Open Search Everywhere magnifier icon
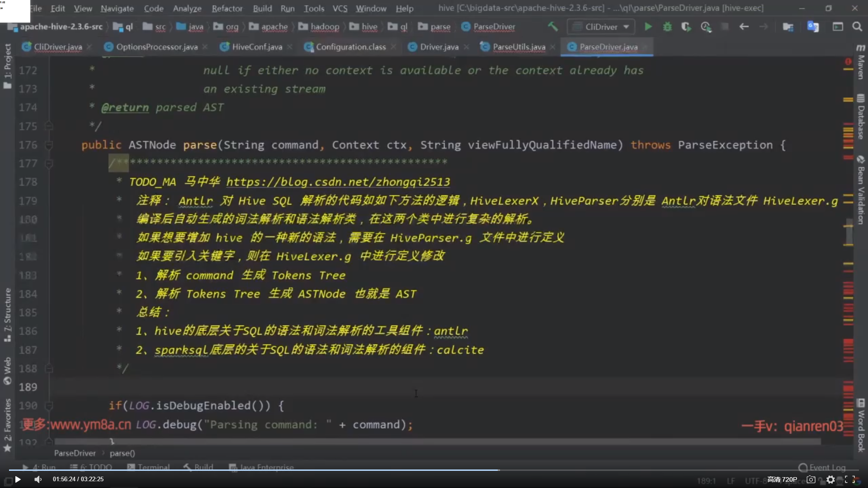 (857, 27)
